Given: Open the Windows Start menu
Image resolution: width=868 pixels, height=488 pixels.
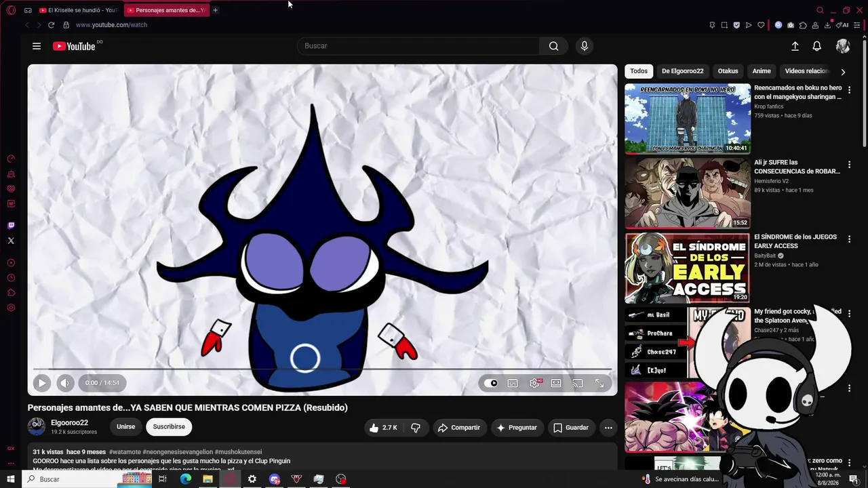Looking at the screenshot, I should pyautogui.click(x=11, y=479).
